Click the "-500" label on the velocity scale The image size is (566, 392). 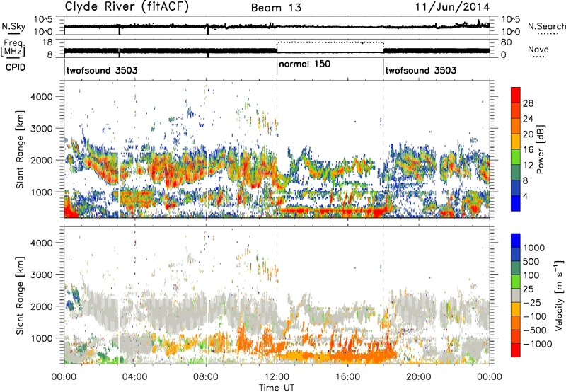click(x=536, y=330)
